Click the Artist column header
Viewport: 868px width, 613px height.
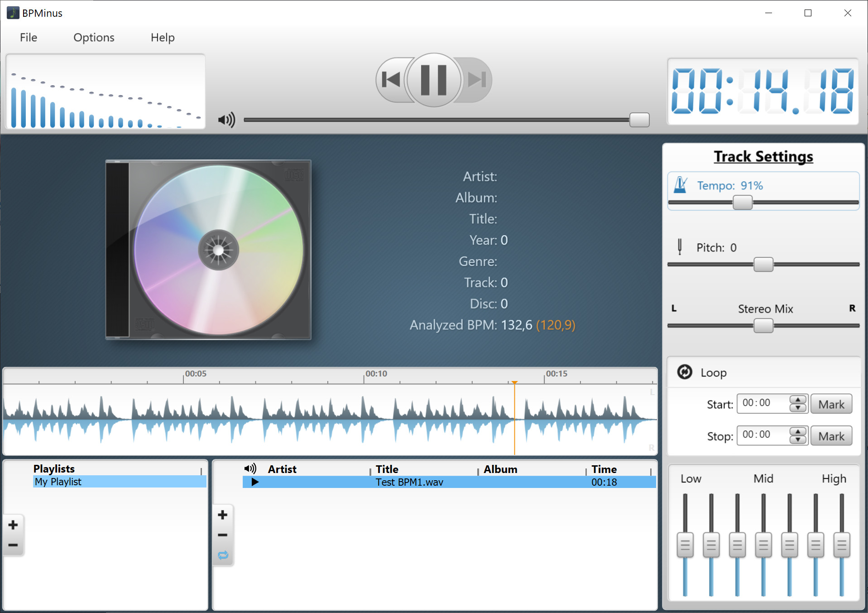tap(282, 469)
